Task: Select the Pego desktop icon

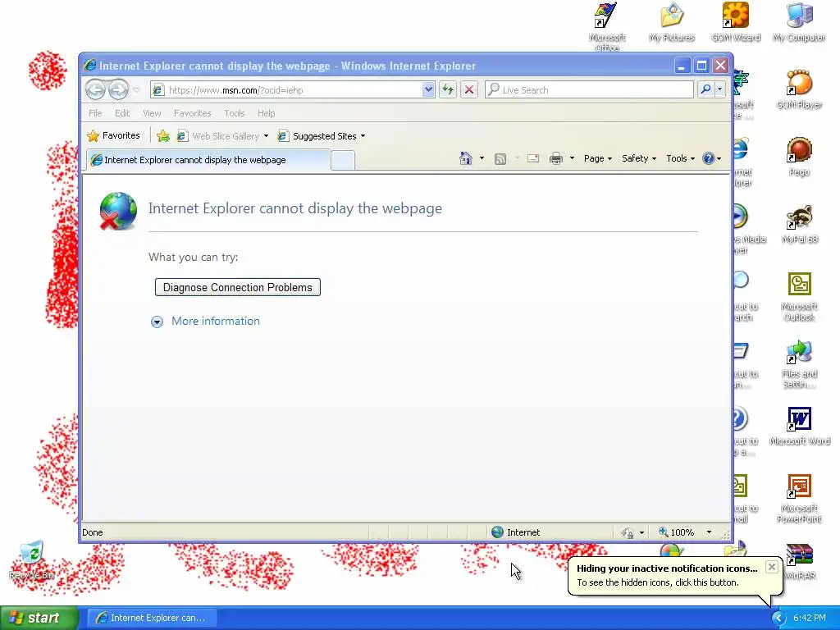Action: click(x=799, y=157)
